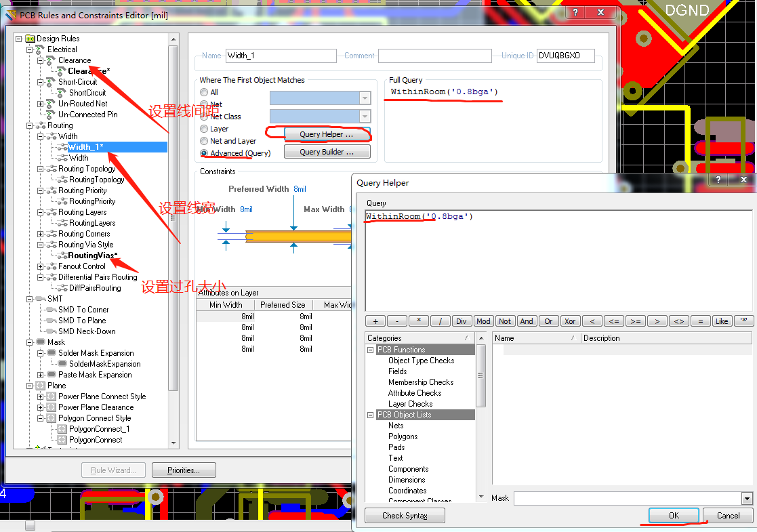
Task: Click the Query text area
Action: pos(558,261)
